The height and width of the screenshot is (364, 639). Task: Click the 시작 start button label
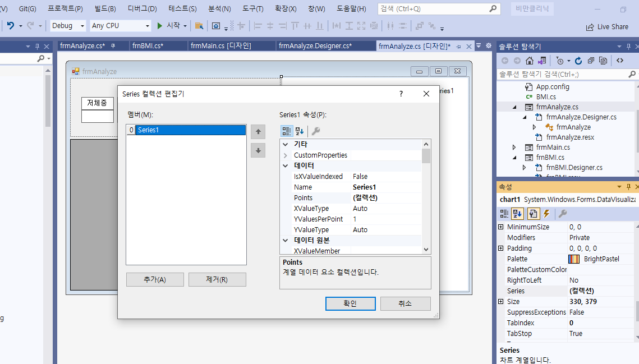point(173,25)
